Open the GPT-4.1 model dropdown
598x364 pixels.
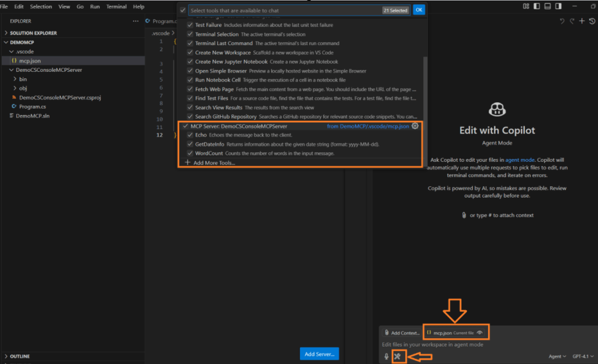pyautogui.click(x=583, y=356)
